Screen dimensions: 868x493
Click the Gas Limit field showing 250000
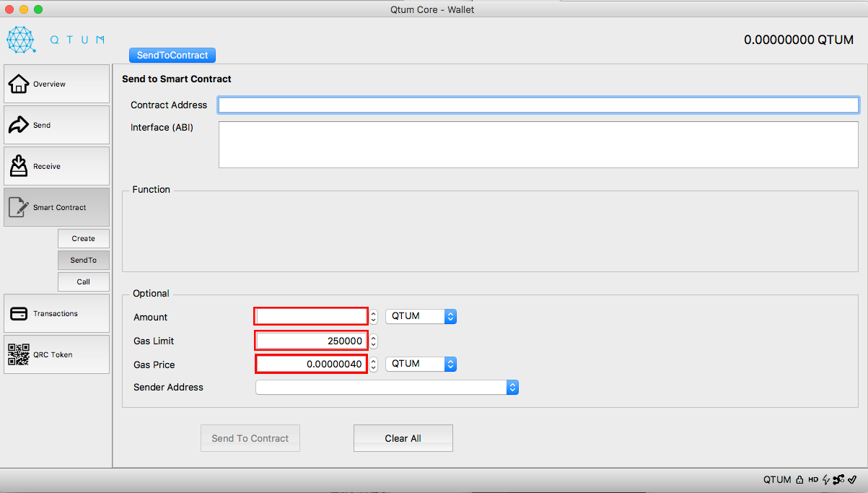[312, 341]
